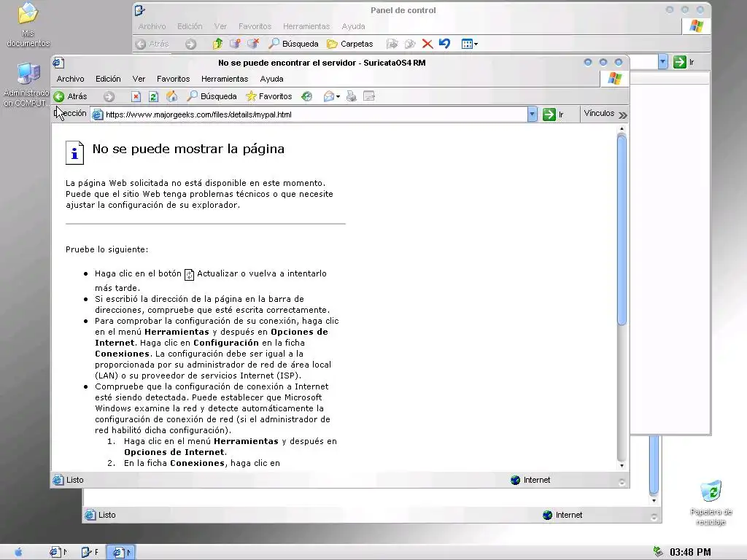Click the map network drive icon, Panel de control
The width and height of the screenshot is (747, 560).
236,44
